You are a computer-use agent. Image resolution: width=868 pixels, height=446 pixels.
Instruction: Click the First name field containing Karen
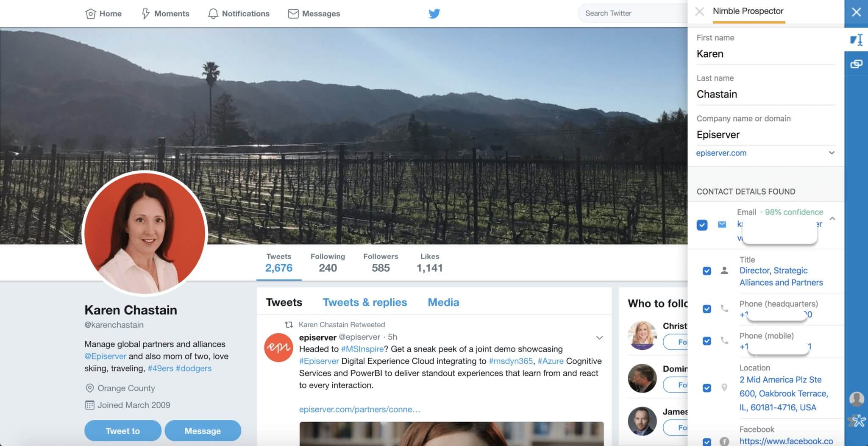click(765, 54)
